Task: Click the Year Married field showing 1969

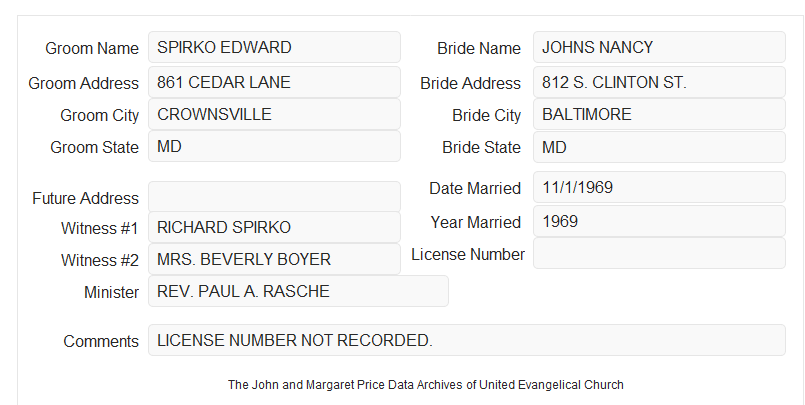Action: 659,221
